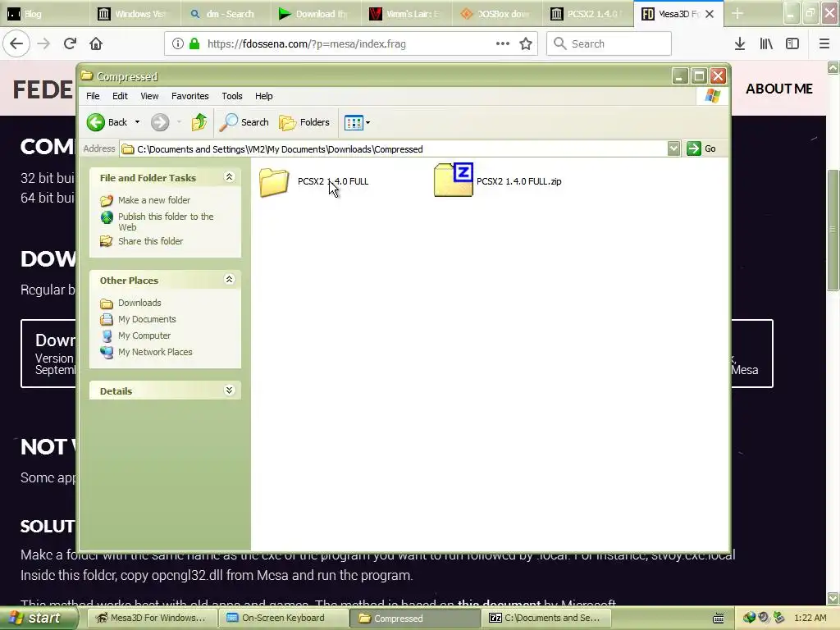This screenshot has width=840, height=630.
Task: Click the Firefox reload icon
Action: (x=70, y=43)
